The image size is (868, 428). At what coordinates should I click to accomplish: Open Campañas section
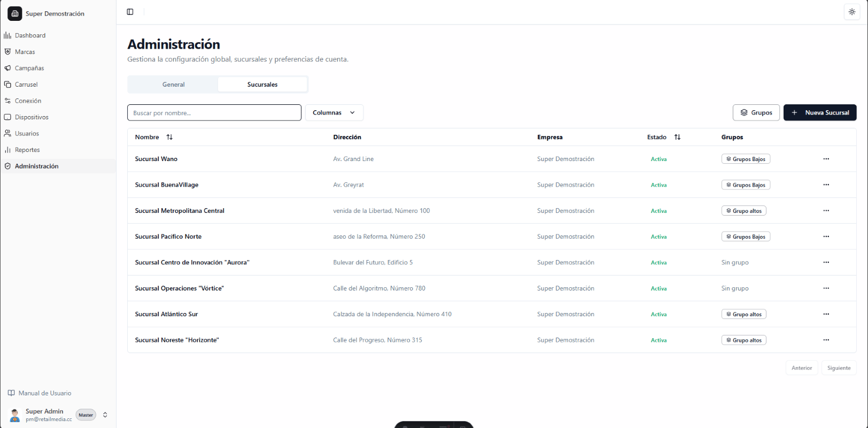pyautogui.click(x=29, y=68)
